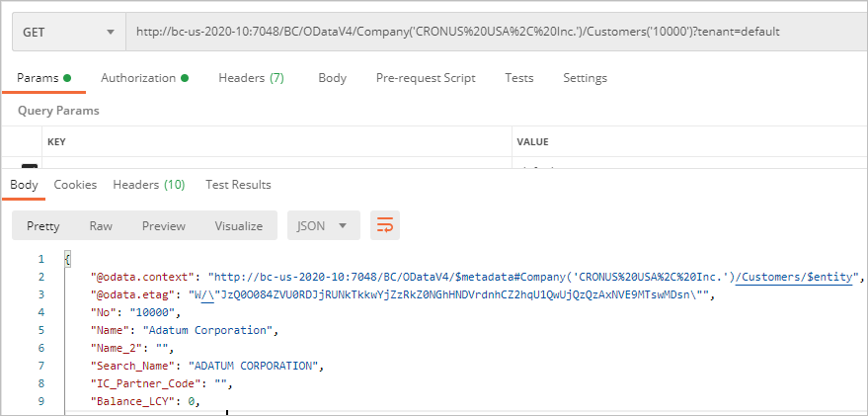Screen dimensions: 868x416
Task: Open the GET method dropdown
Action: tap(69, 33)
